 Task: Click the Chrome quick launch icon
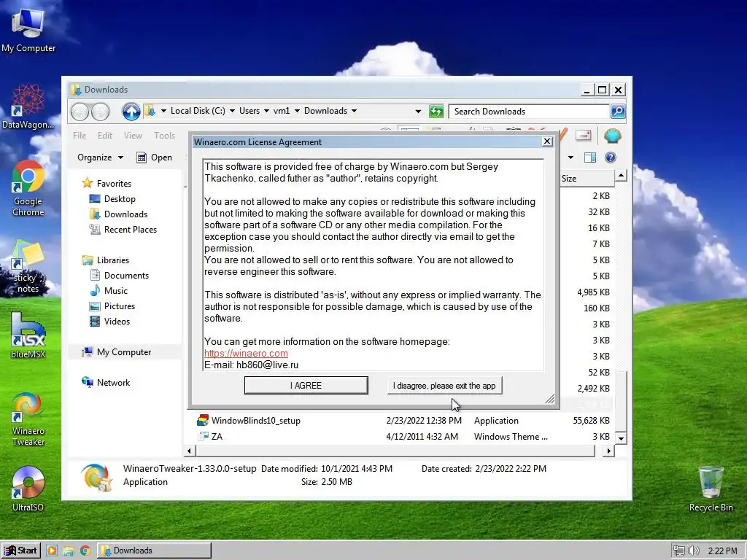coord(85,551)
